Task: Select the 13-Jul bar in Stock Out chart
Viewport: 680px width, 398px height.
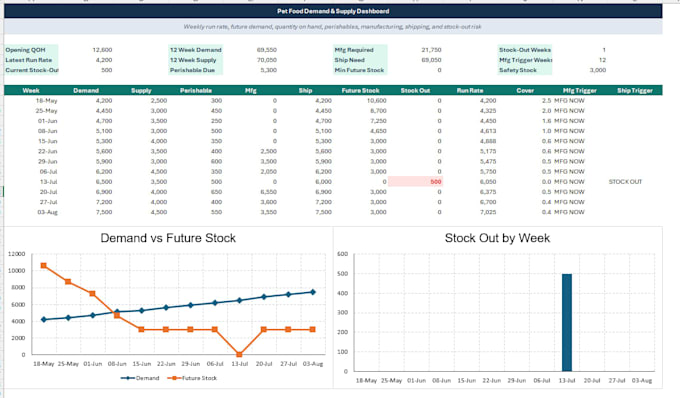Action: pos(567,323)
